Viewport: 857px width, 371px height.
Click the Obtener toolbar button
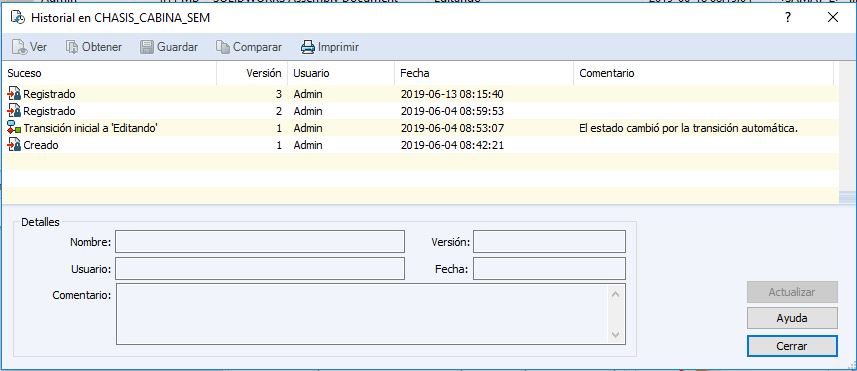pyautogui.click(x=93, y=47)
